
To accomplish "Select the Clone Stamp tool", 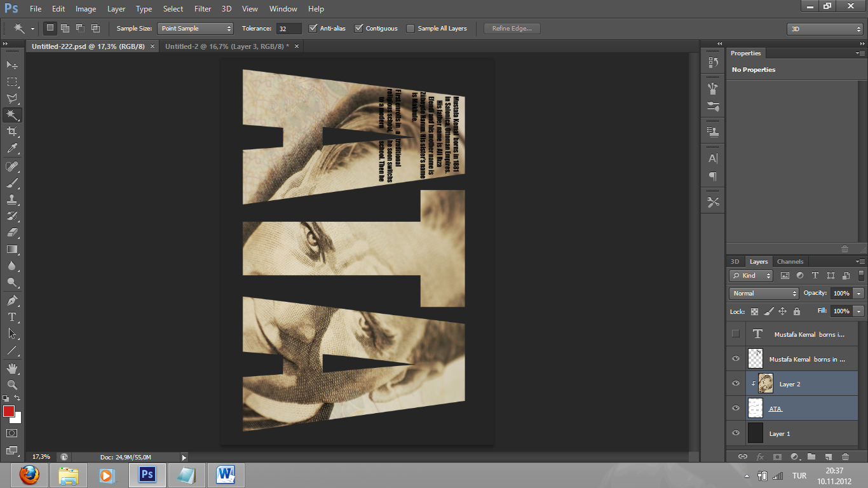I will 12,200.
